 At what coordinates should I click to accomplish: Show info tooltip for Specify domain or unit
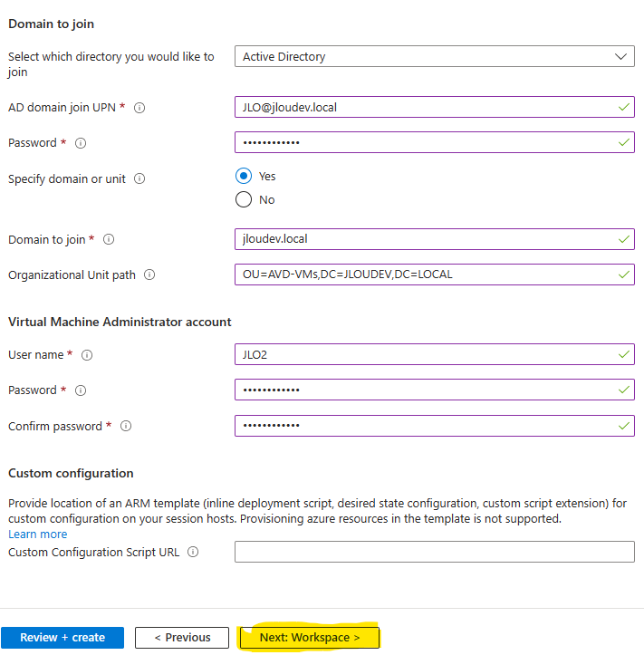pos(139,178)
